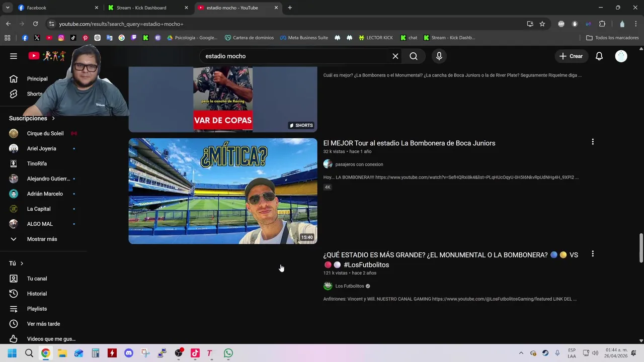The height and width of the screenshot is (362, 644).
Task: Open the Google bookmark icon
Action: [122, 38]
